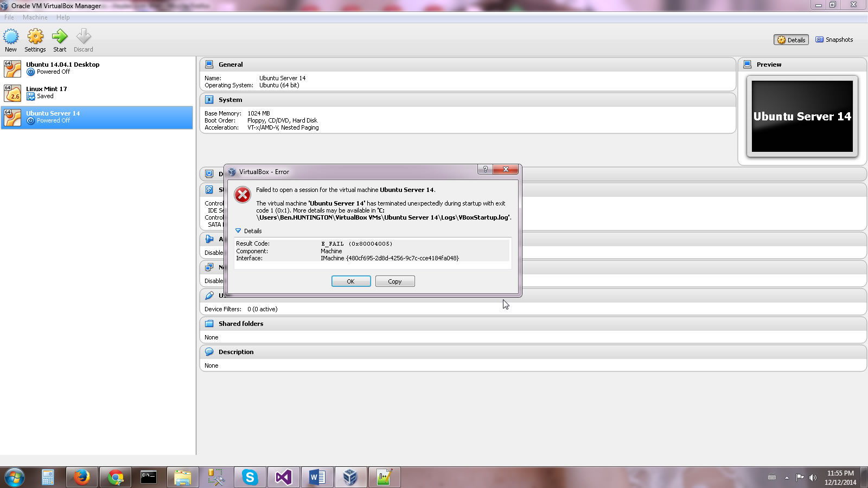Open the Help menu
Viewport: 868px width, 488px height.
pyautogui.click(x=63, y=17)
